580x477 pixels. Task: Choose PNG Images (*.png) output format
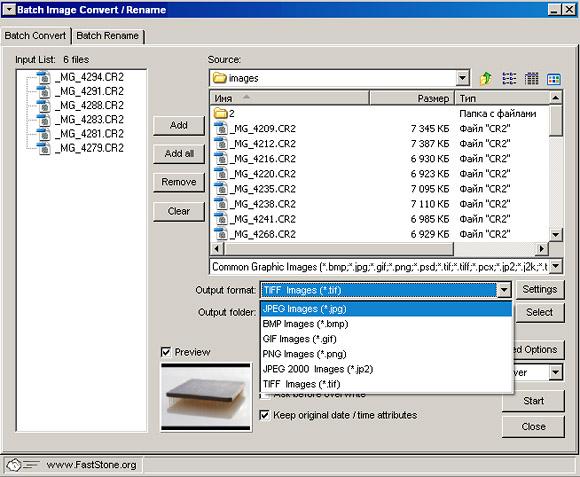[x=386, y=354]
